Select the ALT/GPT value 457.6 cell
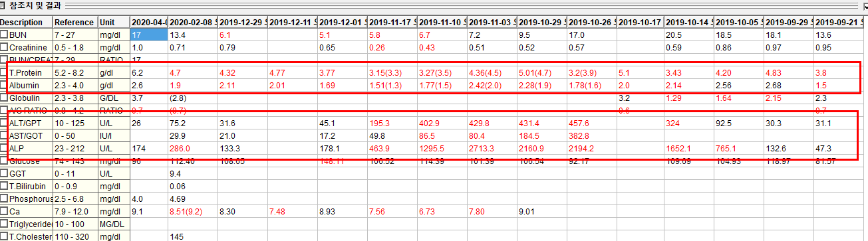 click(x=592, y=123)
